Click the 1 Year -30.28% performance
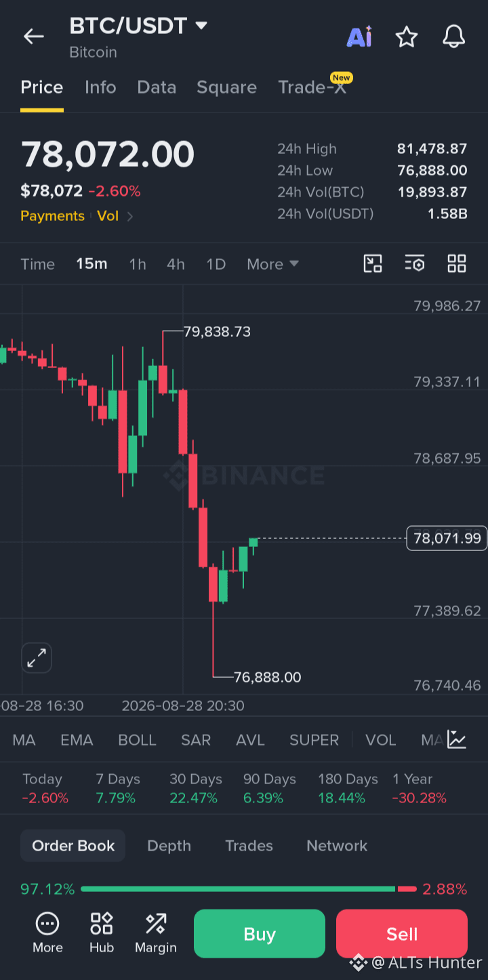 click(419, 788)
